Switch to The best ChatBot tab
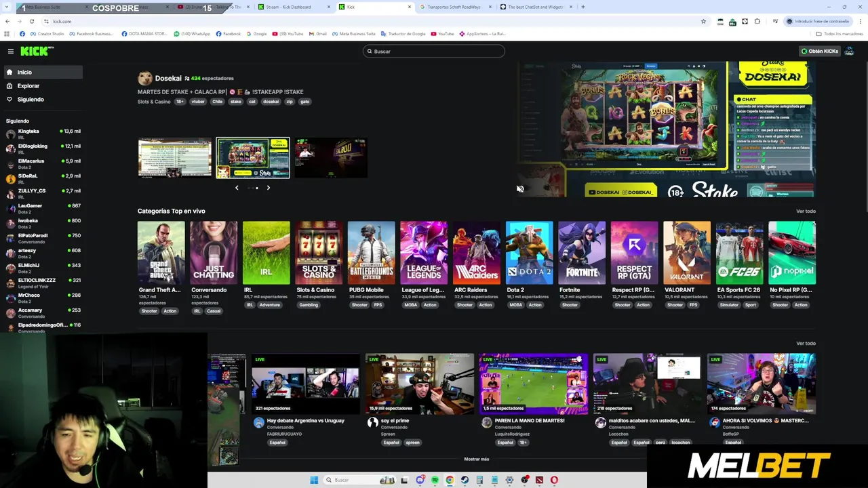Image resolution: width=868 pixels, height=488 pixels. pyautogui.click(x=536, y=7)
